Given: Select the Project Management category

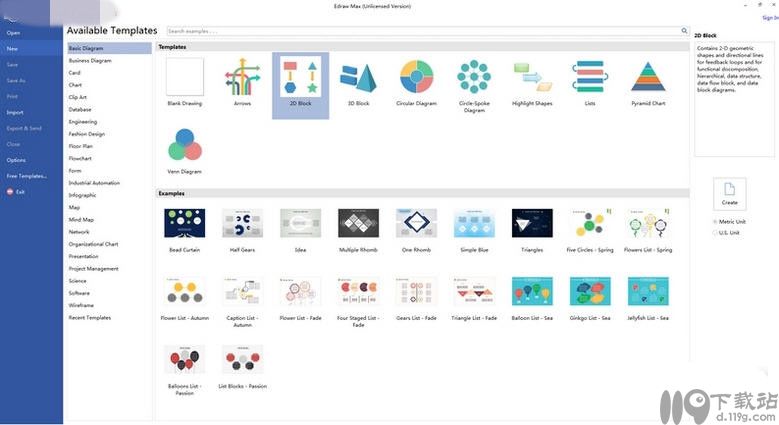Looking at the screenshot, I should [93, 269].
